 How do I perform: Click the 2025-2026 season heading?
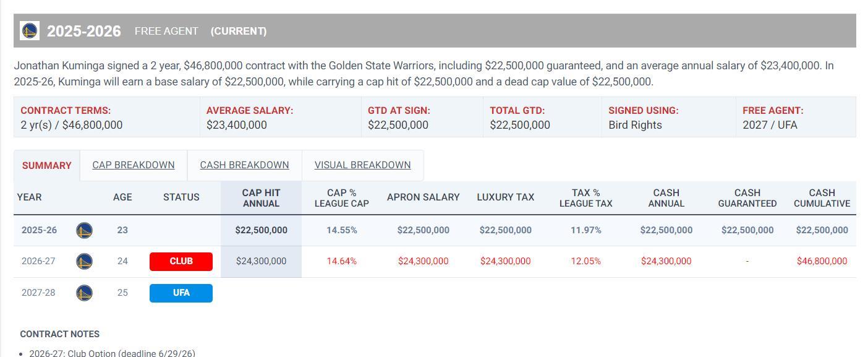pos(84,31)
